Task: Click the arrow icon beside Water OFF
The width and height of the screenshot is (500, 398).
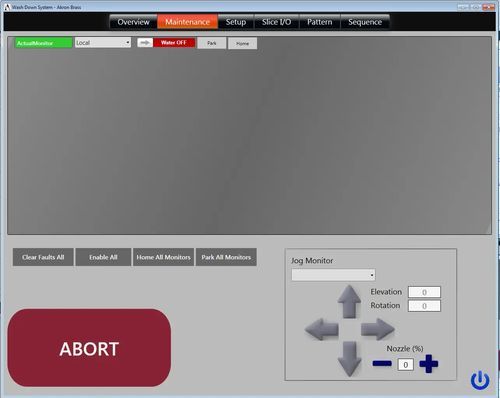Action: pyautogui.click(x=145, y=43)
